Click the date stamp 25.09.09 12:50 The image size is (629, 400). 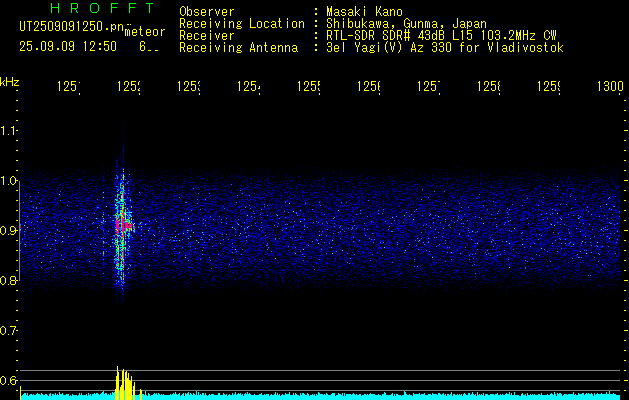pyautogui.click(x=68, y=47)
